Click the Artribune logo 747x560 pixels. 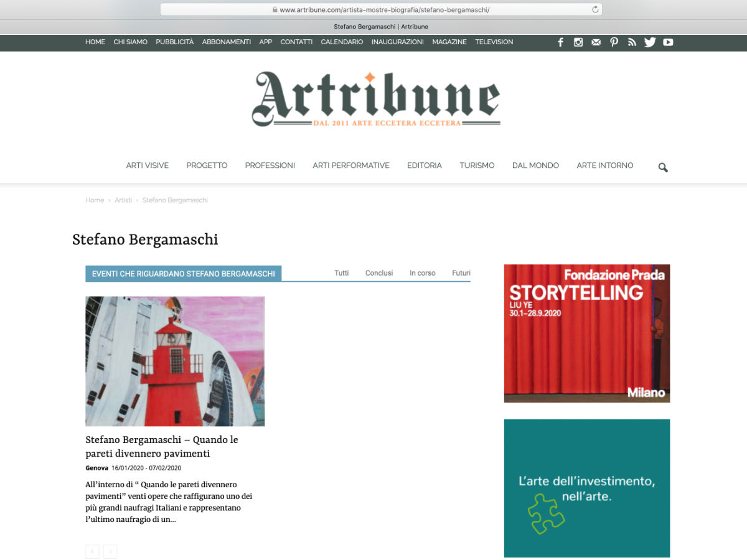376,99
